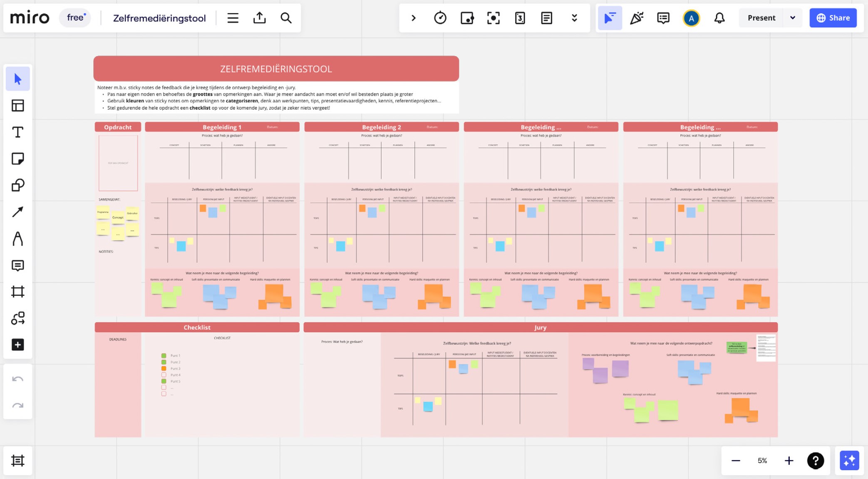This screenshot has width=868, height=479.
Task: Select the cursor arrow tool
Action: point(17,79)
